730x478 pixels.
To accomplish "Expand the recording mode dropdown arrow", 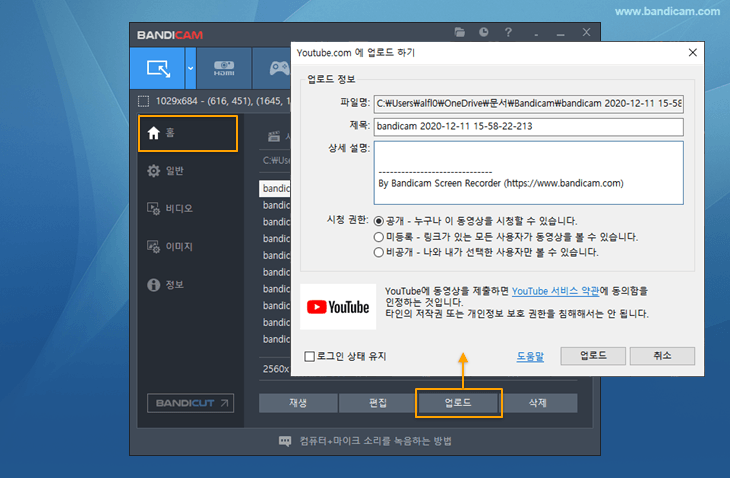I will tap(190, 68).
